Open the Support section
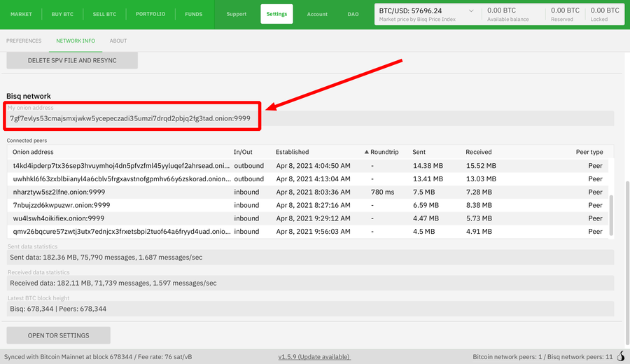 (x=237, y=14)
